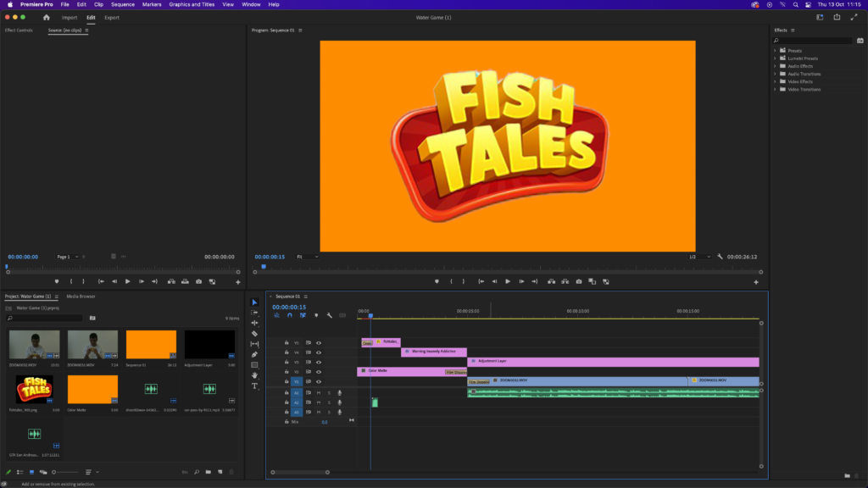Select the Hand tool
Screen dimensions: 868x488
254,375
